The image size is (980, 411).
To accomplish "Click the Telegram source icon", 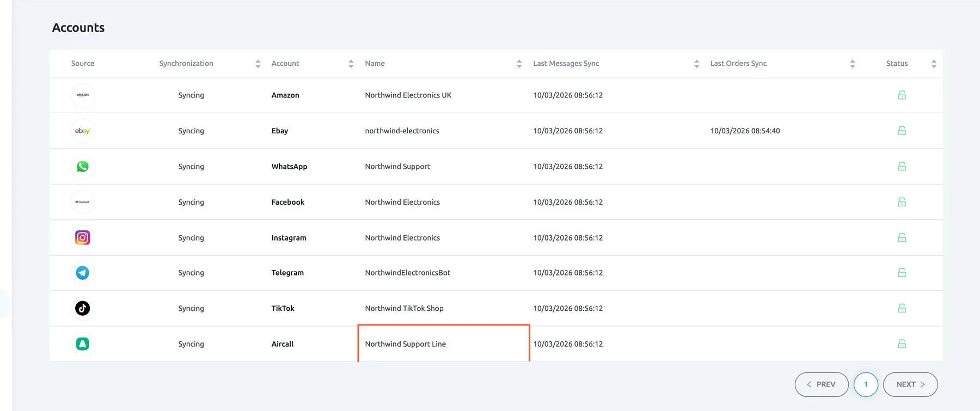I will coord(83,273).
